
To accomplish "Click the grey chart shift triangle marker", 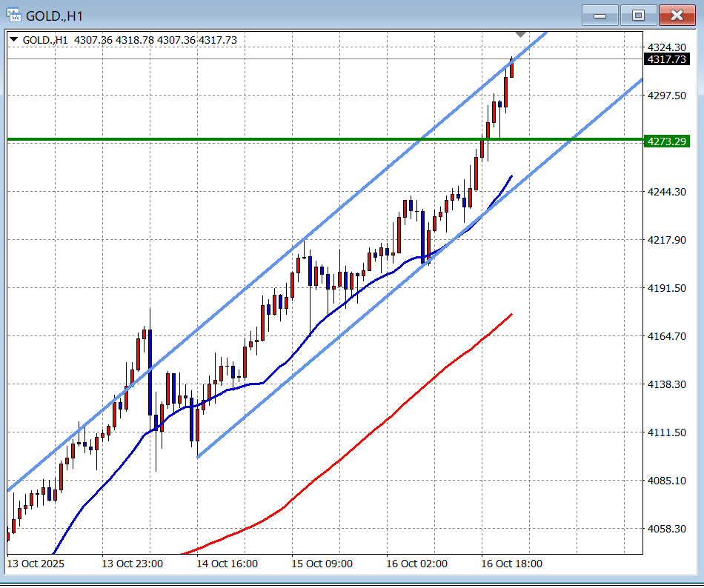I will point(520,34).
